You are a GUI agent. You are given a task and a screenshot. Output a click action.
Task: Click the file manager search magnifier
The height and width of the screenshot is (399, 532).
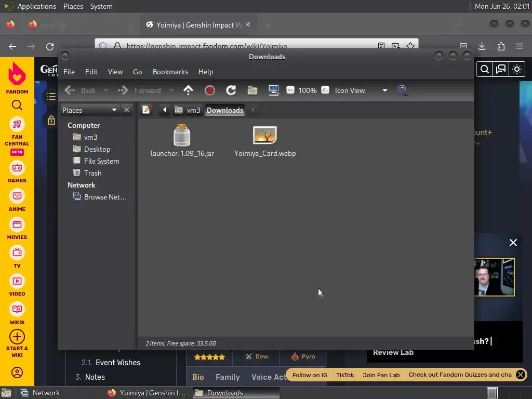point(402,90)
